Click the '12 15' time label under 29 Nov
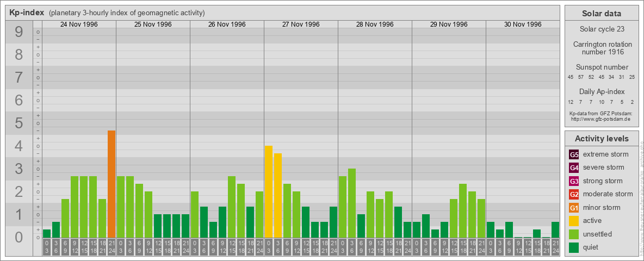This screenshot has width=644, height=261. pos(454,247)
